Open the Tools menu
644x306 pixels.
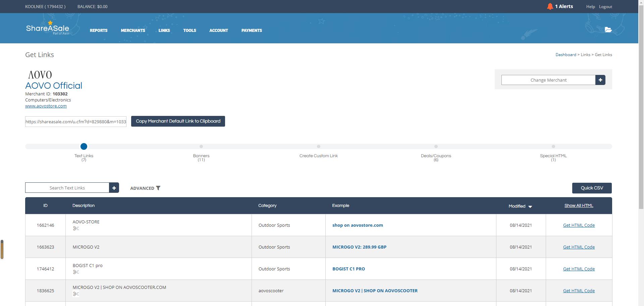coord(190,30)
